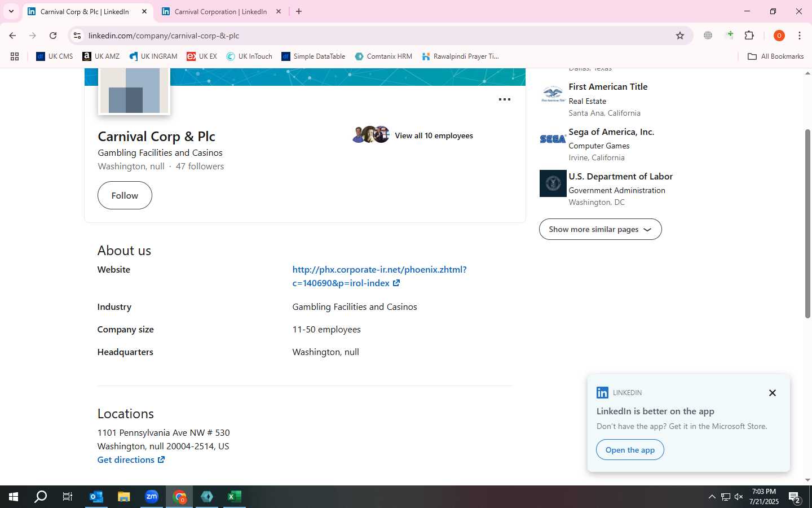This screenshot has height=508, width=812.
Task: Open the bookmarks bar apps grid icon
Action: tap(15, 56)
